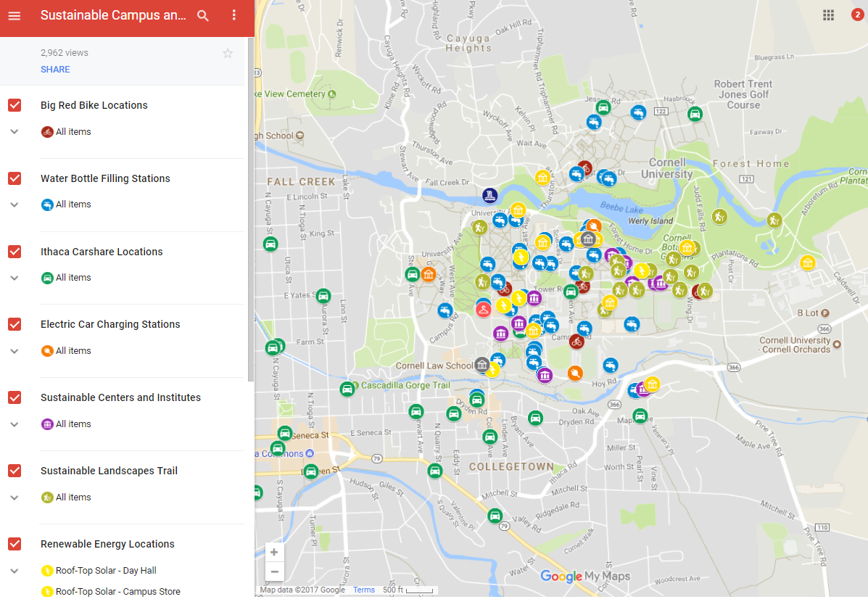Collapse the Renewable Energy Locations items
The width and height of the screenshot is (868, 615).
point(15,571)
